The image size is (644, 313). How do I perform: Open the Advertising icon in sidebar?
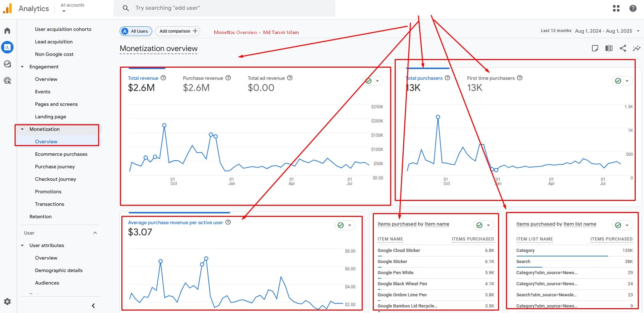tap(7, 81)
